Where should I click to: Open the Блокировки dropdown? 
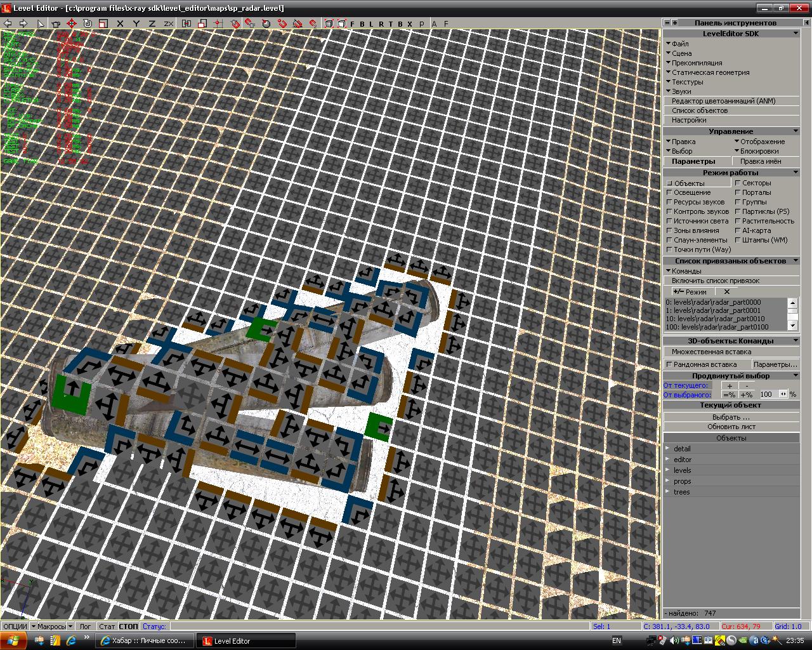(x=757, y=151)
